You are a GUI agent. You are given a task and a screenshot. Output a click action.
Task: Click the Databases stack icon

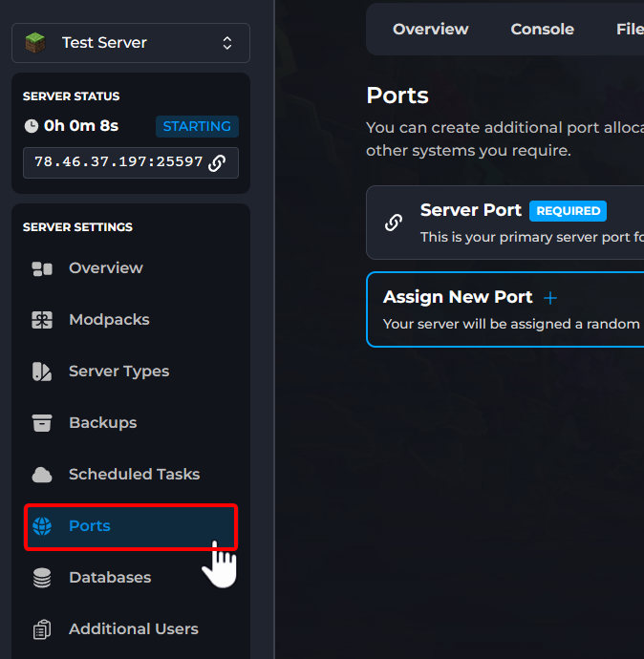tap(42, 578)
